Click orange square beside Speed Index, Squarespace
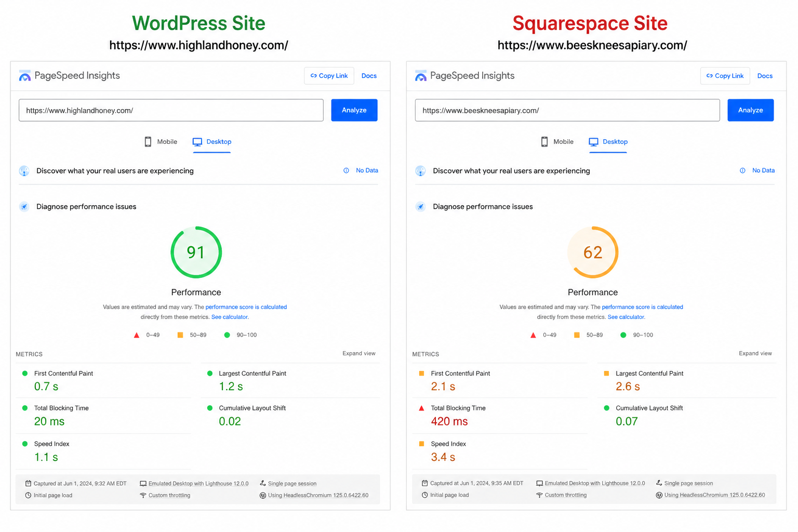 point(421,444)
